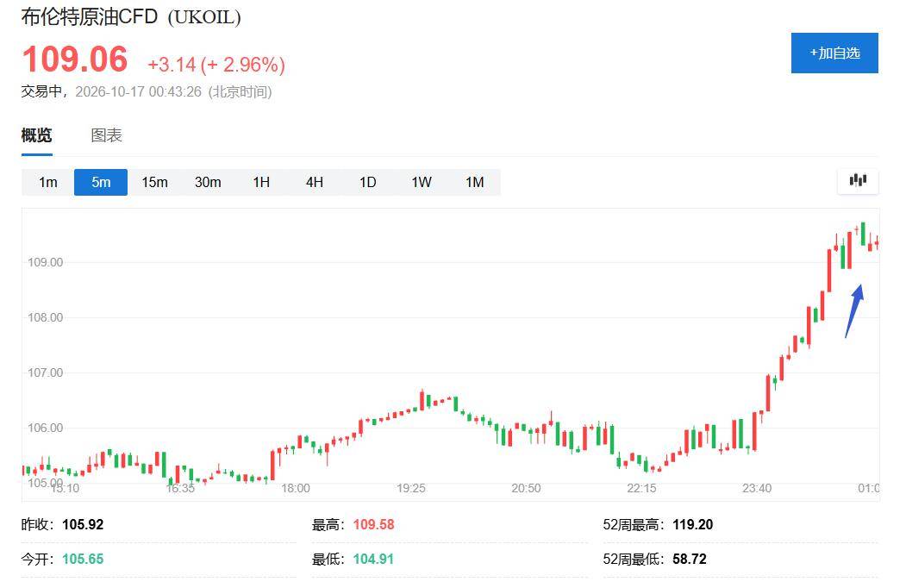Switch chart to 15m interval

pos(155,182)
